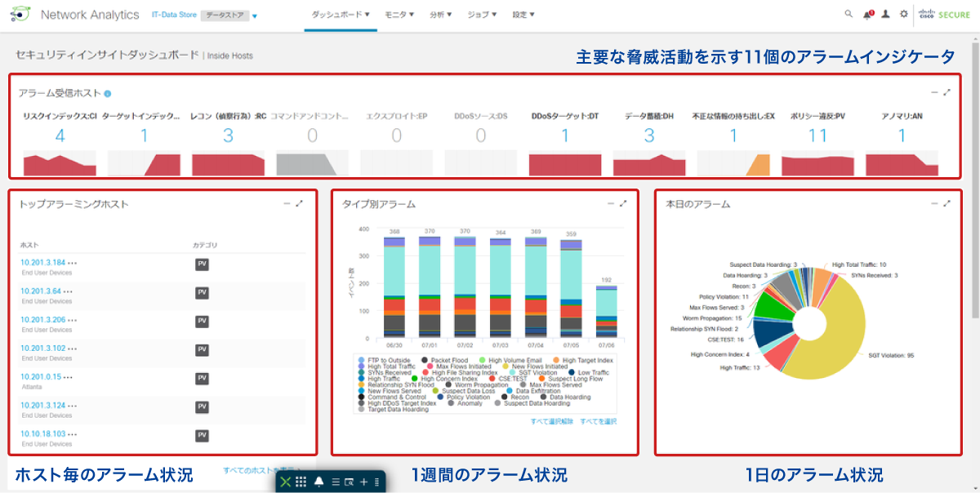Maximize the タイプ別アラーム panel
The width and height of the screenshot is (980, 493).
coord(623,204)
